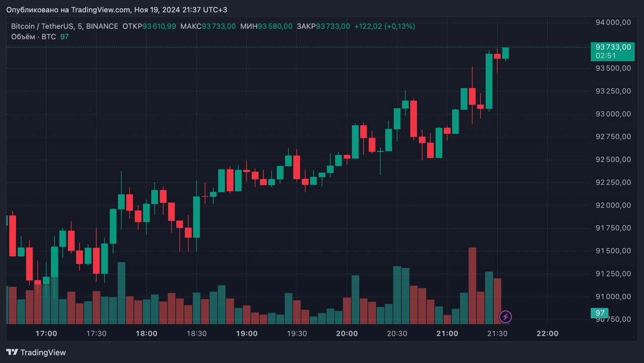644x363 pixels.
Task: Click the 20:30 time axis label
Action: click(397, 333)
